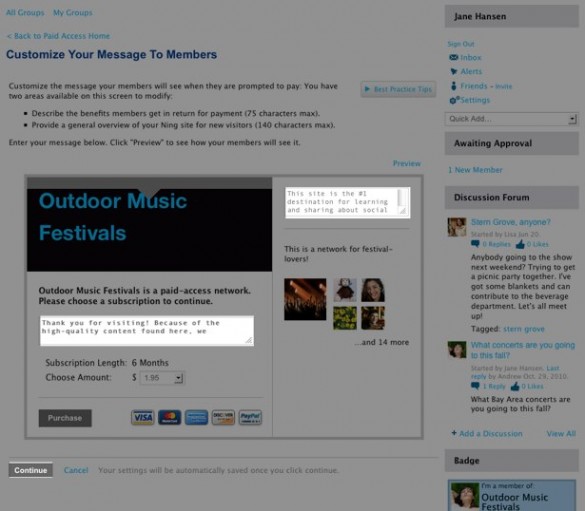
Task: Click the Visa card icon
Action: [143, 417]
